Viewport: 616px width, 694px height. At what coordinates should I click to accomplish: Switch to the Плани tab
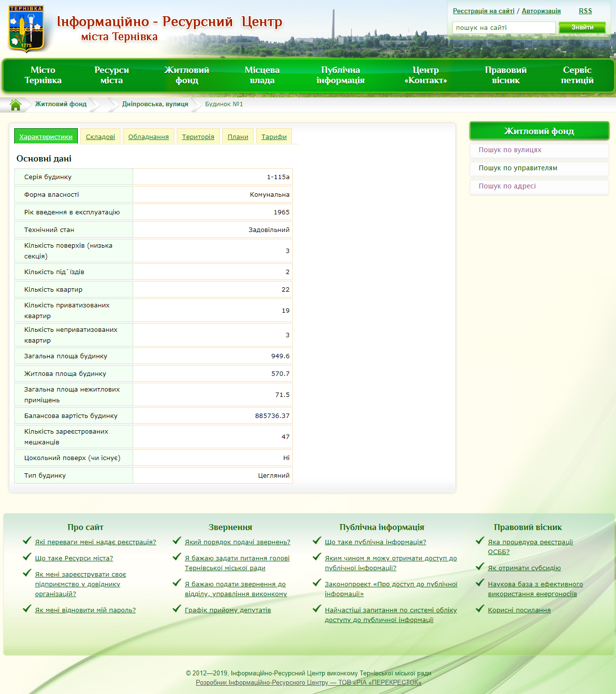[x=238, y=137]
